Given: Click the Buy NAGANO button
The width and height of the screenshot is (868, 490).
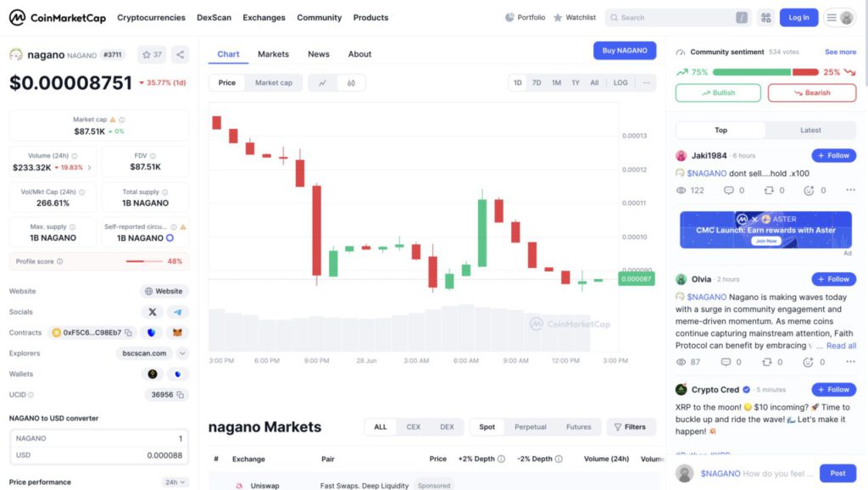Looking at the screenshot, I should [x=625, y=50].
